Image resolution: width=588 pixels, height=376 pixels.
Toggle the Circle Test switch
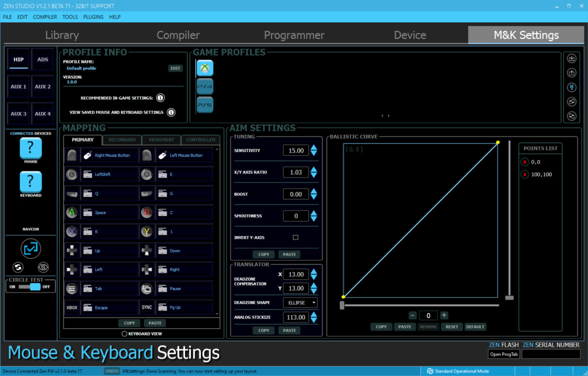(35, 287)
